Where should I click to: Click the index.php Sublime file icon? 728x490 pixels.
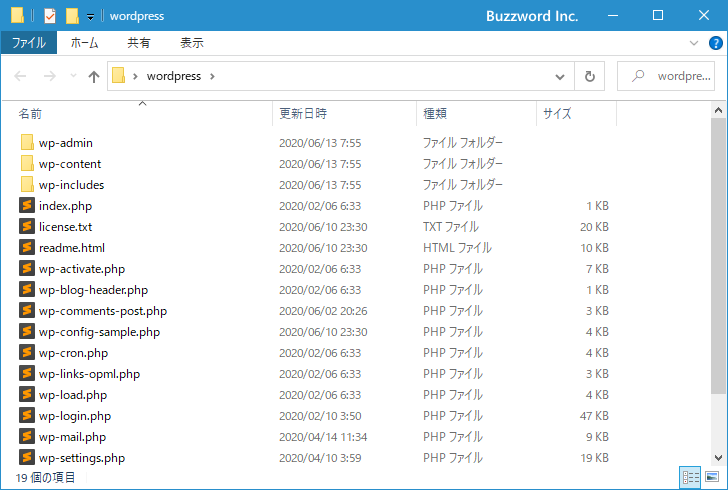(x=27, y=205)
